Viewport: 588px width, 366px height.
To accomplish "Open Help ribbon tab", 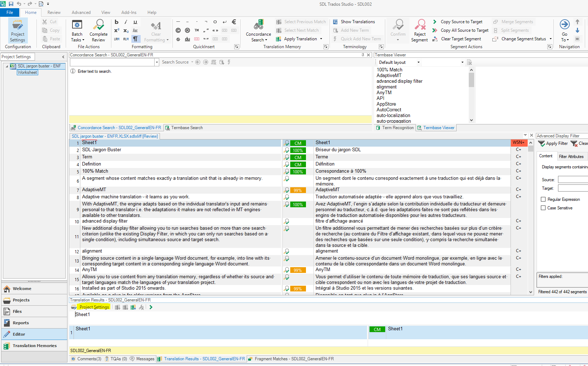I will [152, 12].
